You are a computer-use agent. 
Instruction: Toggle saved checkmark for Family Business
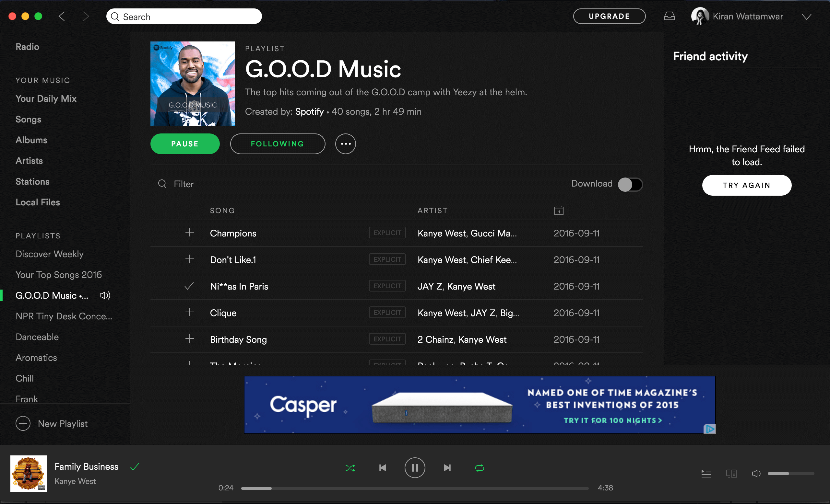[135, 467]
